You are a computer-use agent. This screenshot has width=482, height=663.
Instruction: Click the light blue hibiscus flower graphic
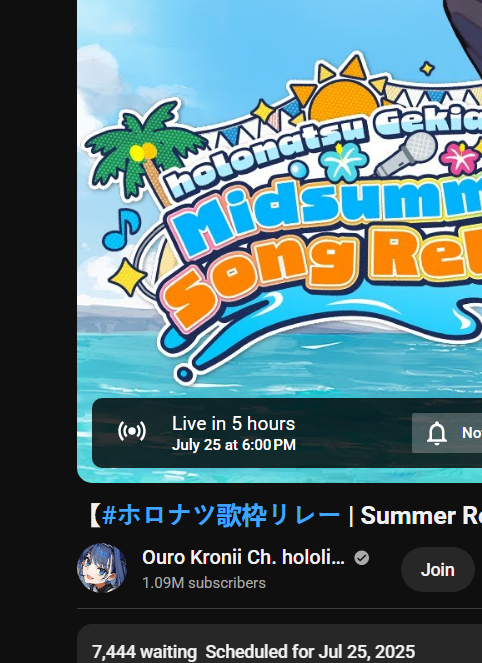343,162
